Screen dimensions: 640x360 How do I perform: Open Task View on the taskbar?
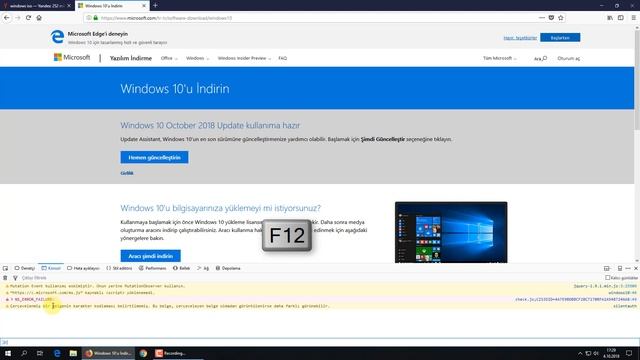pyautogui.click(x=40, y=353)
